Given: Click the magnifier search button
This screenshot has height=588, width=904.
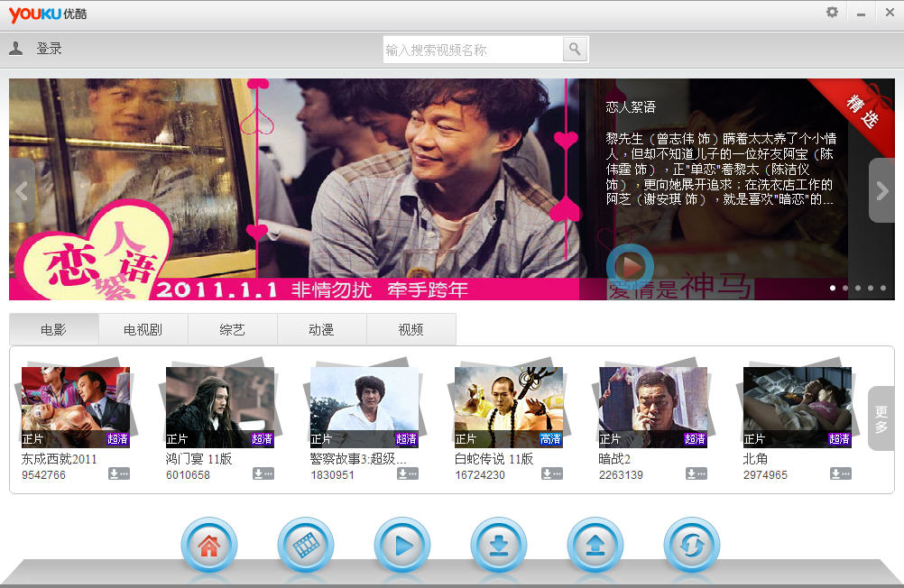Looking at the screenshot, I should 575,50.
